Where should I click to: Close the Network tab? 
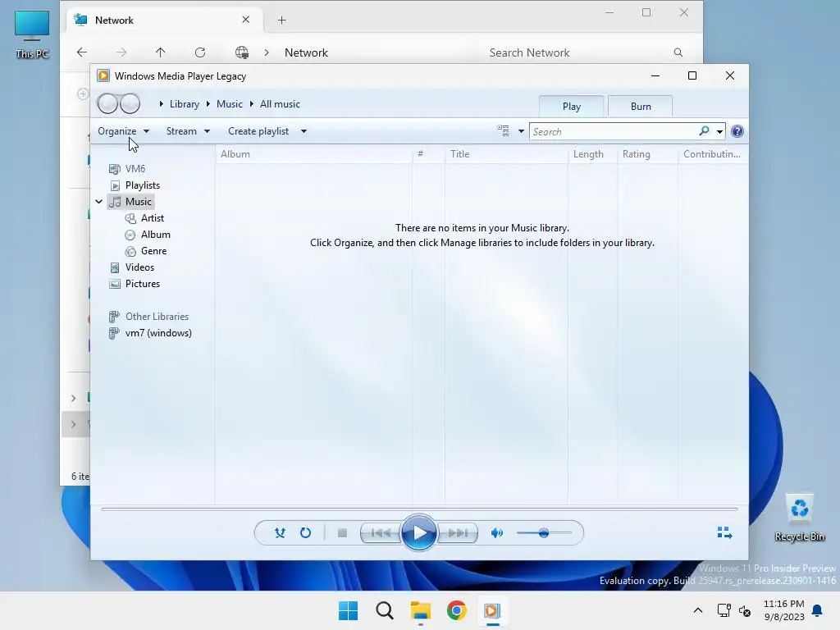tap(246, 20)
